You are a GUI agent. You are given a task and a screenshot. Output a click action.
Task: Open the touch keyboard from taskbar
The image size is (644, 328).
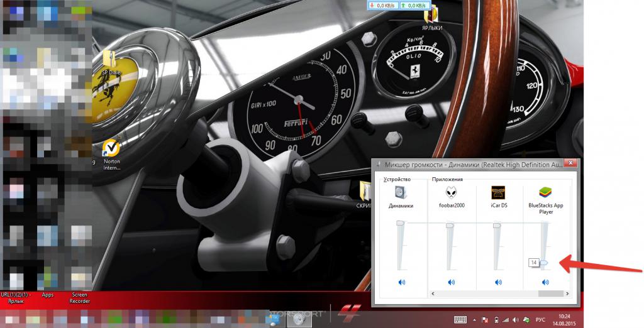(x=460, y=320)
